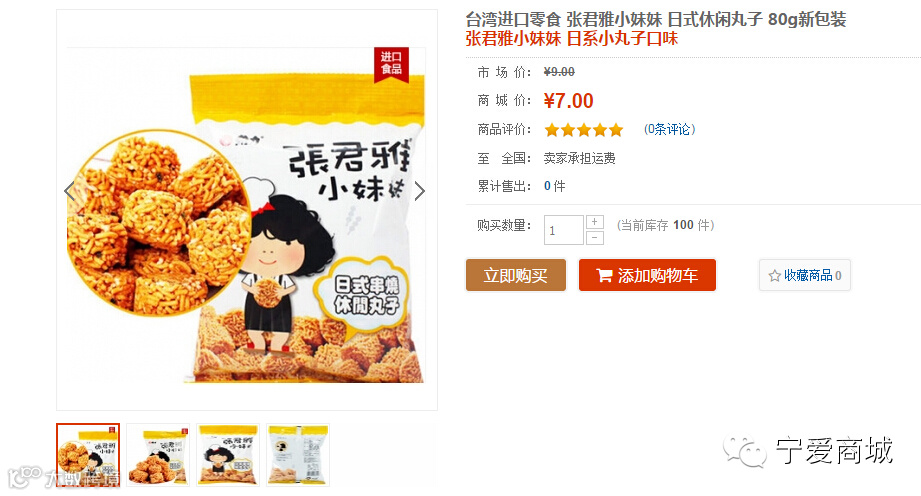Viewport: 921px width, 496px height.
Task: Select the second thumbnail showing snack pile
Action: click(158, 454)
